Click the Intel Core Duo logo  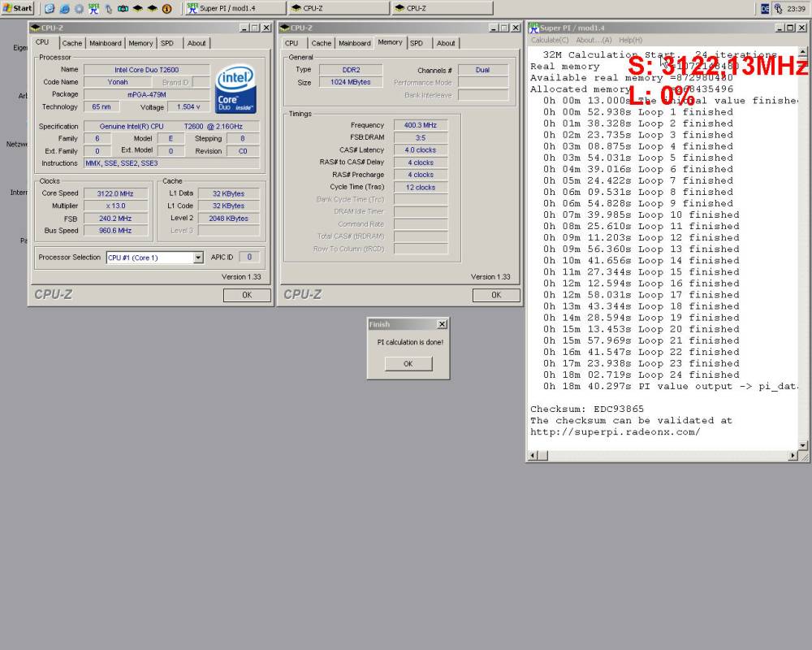coord(235,89)
